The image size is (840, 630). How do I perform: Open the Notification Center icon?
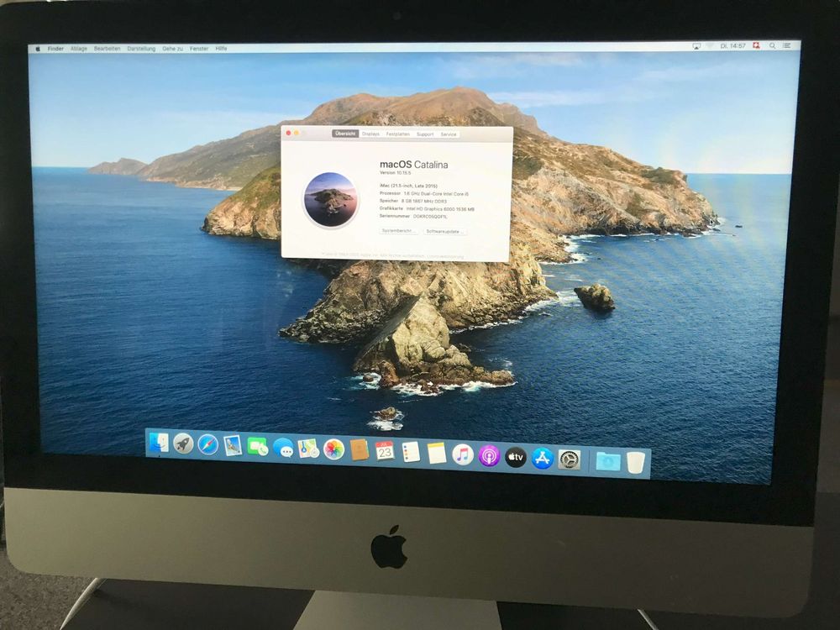pos(786,46)
